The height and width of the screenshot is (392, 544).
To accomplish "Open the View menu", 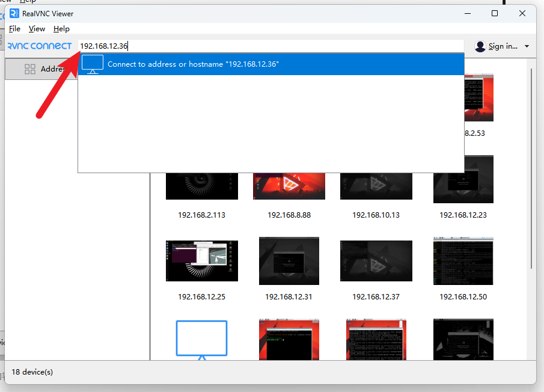I will tap(37, 29).
